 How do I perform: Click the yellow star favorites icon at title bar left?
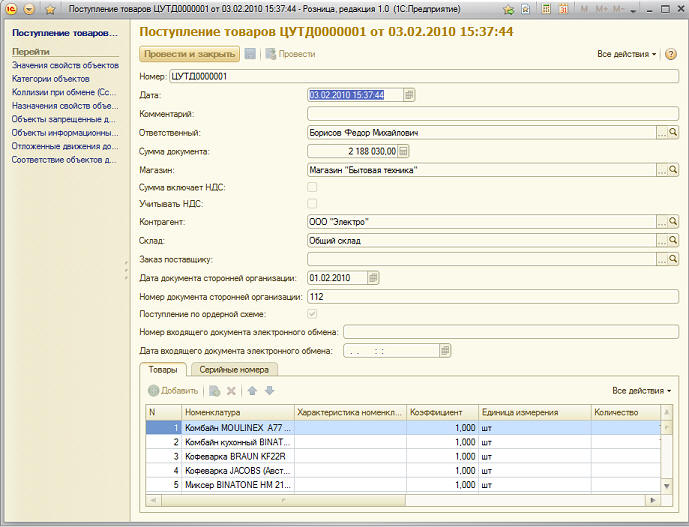[x=51, y=9]
